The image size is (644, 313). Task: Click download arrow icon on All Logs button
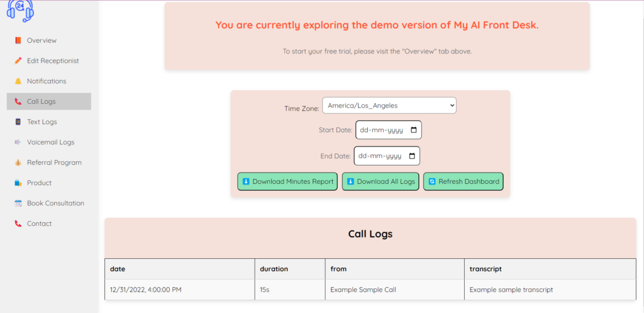351,181
